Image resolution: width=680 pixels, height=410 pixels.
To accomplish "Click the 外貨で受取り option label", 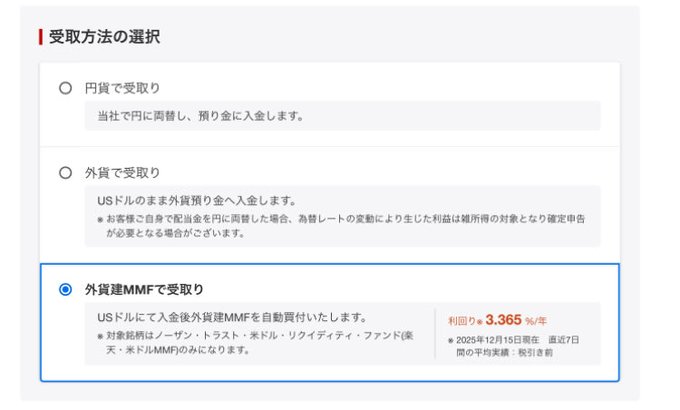I will click(122, 172).
